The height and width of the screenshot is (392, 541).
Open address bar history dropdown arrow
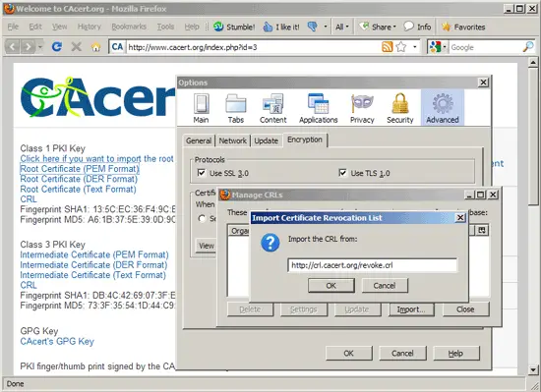[415, 47]
